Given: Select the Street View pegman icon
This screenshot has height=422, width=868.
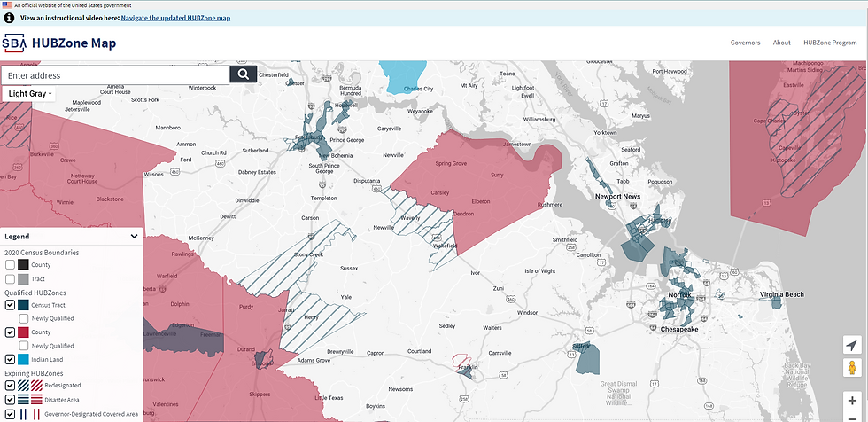Looking at the screenshot, I should pos(852,368).
